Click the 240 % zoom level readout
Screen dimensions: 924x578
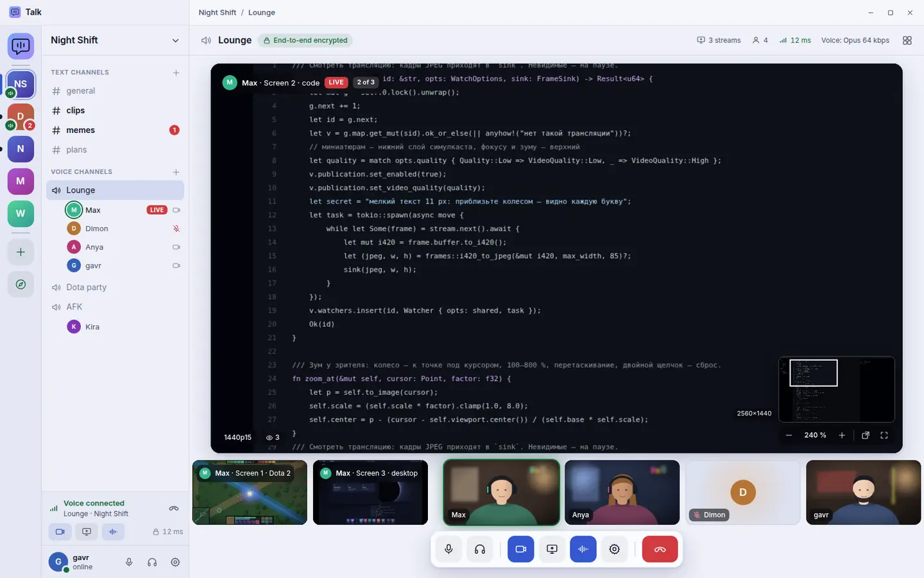pos(815,435)
